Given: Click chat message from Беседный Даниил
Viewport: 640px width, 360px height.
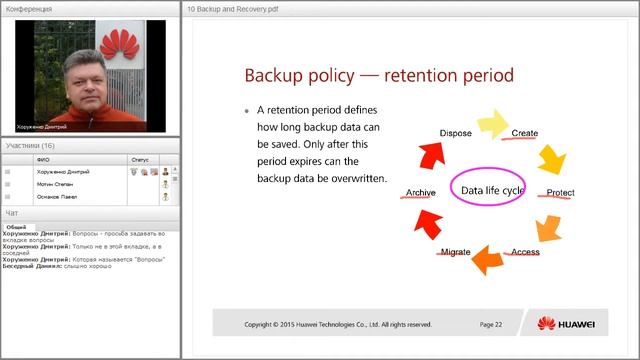Looking at the screenshot, I should click(57, 266).
